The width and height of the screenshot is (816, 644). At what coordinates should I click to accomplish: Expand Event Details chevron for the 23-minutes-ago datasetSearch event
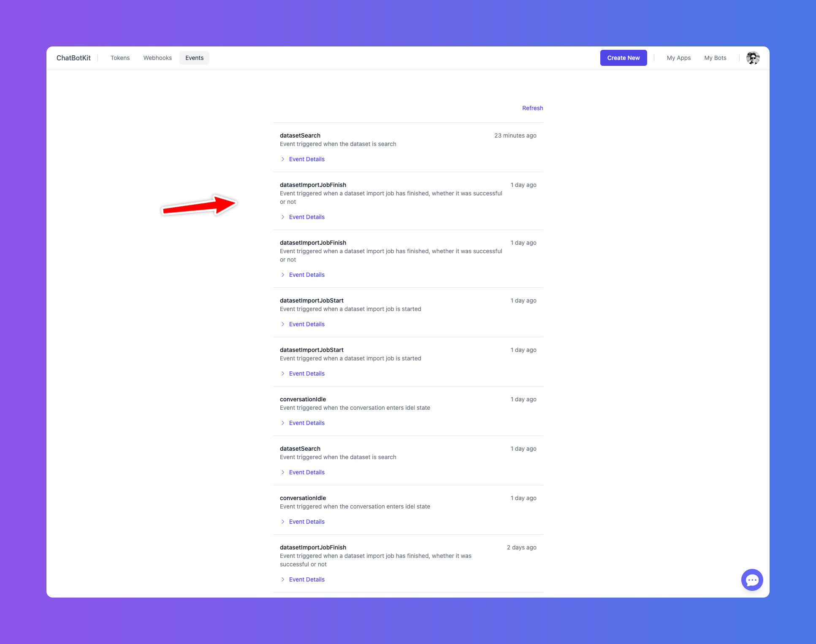point(283,159)
